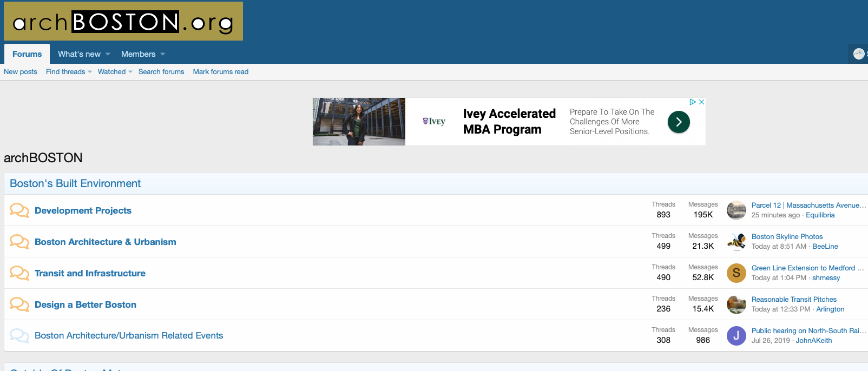Click the Transit and Infrastructure forum bubble icon
The height and width of the screenshot is (371, 868).
[x=19, y=273]
